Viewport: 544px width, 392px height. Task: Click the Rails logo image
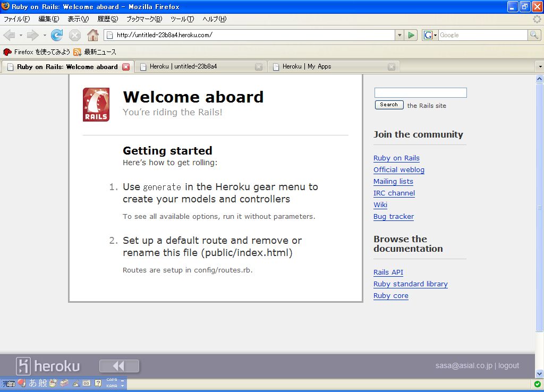click(96, 105)
